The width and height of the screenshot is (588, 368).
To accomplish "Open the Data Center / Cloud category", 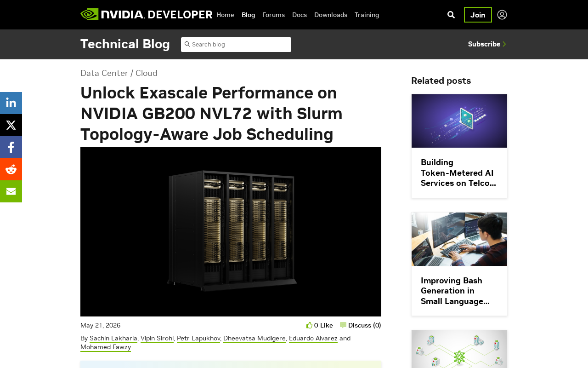I will (x=119, y=73).
